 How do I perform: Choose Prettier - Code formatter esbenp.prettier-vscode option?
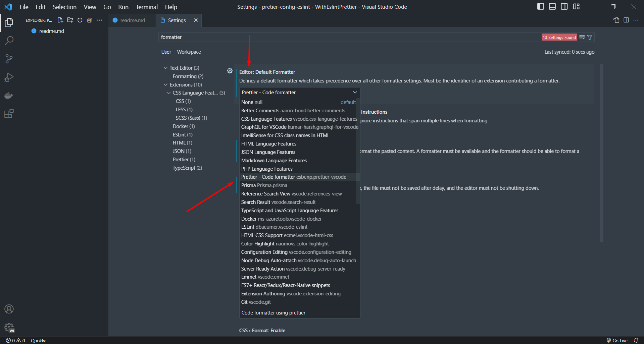[298, 177]
